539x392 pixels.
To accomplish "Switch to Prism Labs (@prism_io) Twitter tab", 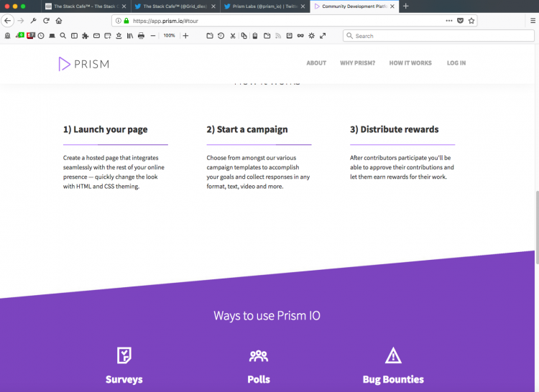I will click(x=264, y=6).
